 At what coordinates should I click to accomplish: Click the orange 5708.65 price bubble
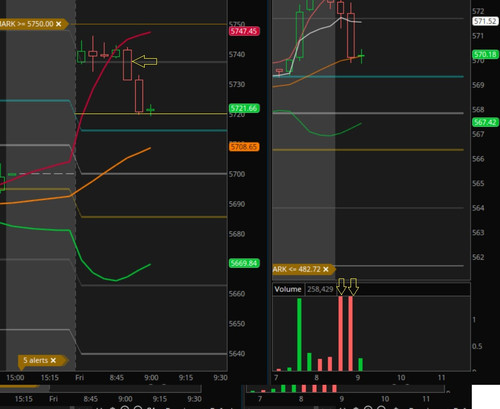tap(244, 147)
